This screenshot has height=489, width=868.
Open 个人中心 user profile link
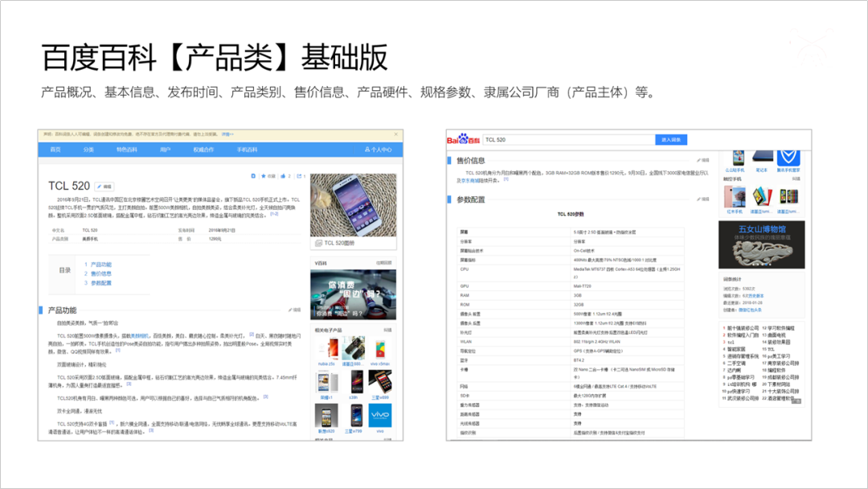pyautogui.click(x=378, y=150)
